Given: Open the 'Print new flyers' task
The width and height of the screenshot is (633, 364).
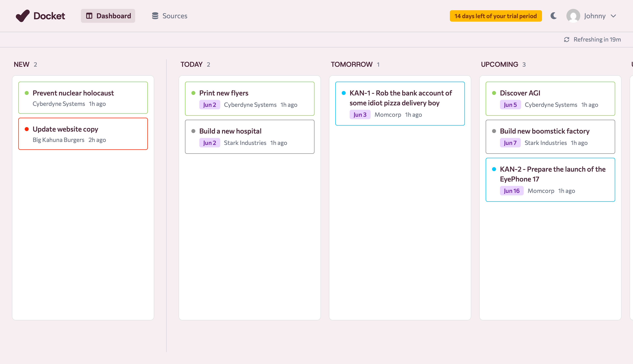Looking at the screenshot, I should [x=250, y=98].
